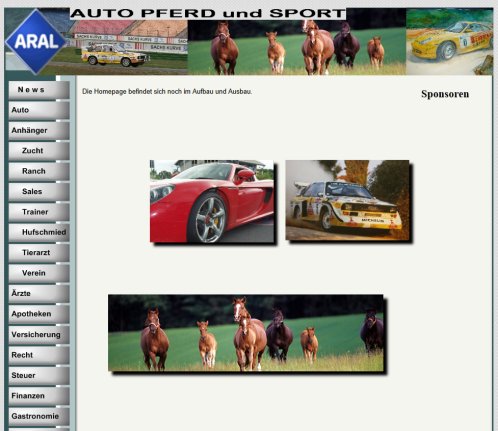This screenshot has height=431, width=498.
Task: Click the Sponsoren heading
Action: [445, 94]
